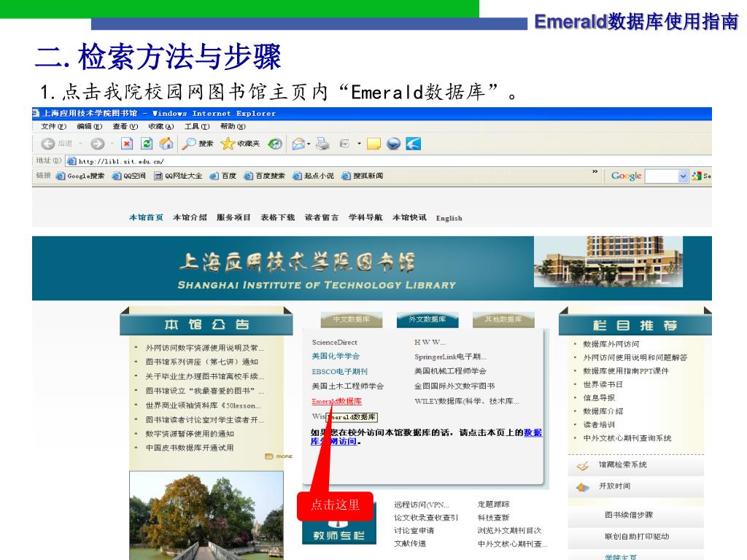747x560 pixels.
Task: Open the 教师专栏 banner button
Action: coord(339,534)
